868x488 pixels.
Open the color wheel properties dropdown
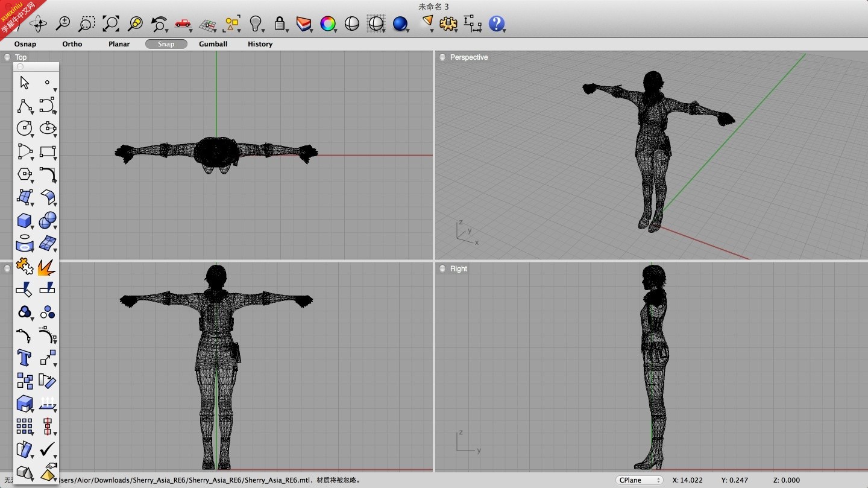coord(328,24)
